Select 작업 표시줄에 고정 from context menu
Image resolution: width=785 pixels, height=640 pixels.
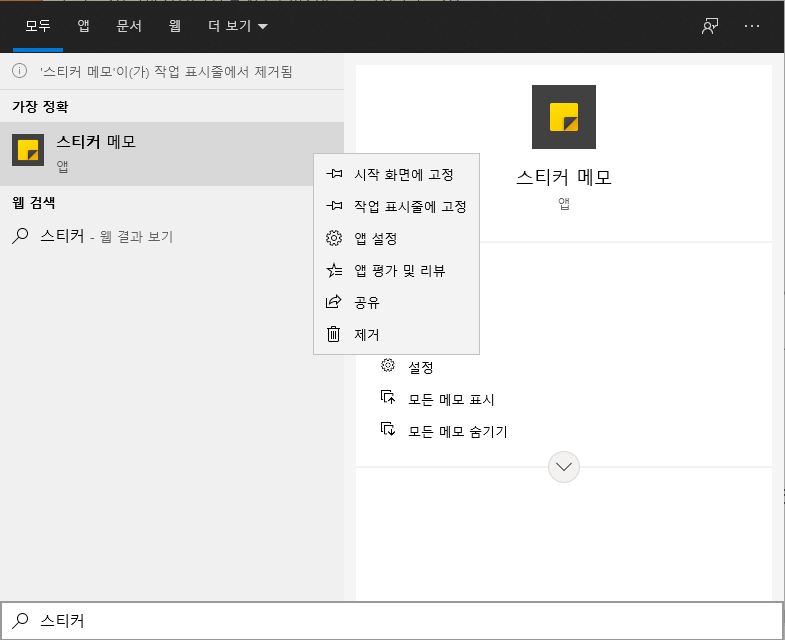(396, 206)
